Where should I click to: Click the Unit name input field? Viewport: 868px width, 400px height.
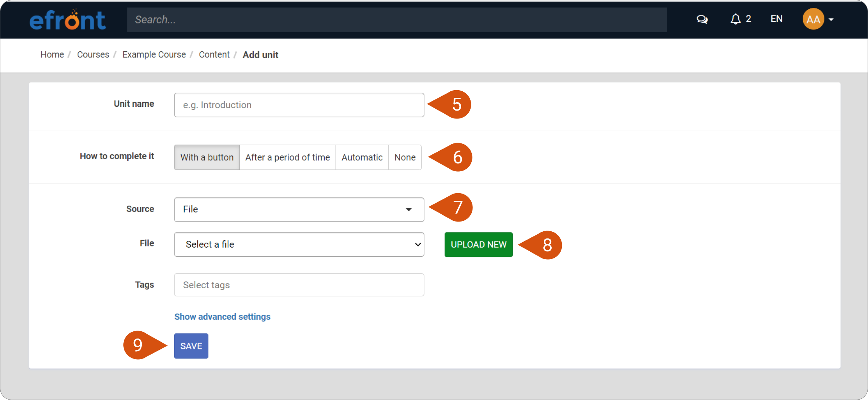click(x=299, y=105)
